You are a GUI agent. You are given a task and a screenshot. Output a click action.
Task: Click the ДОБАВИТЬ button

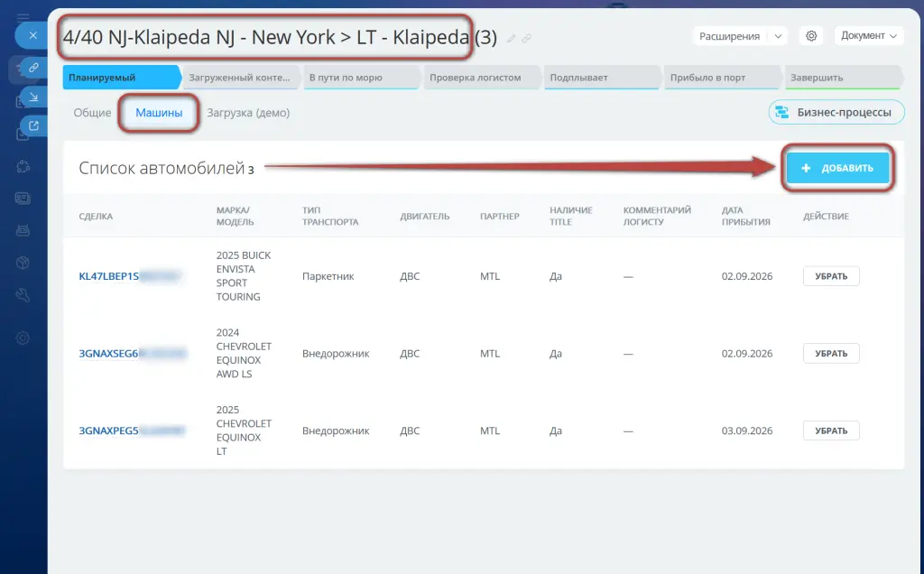pos(837,168)
